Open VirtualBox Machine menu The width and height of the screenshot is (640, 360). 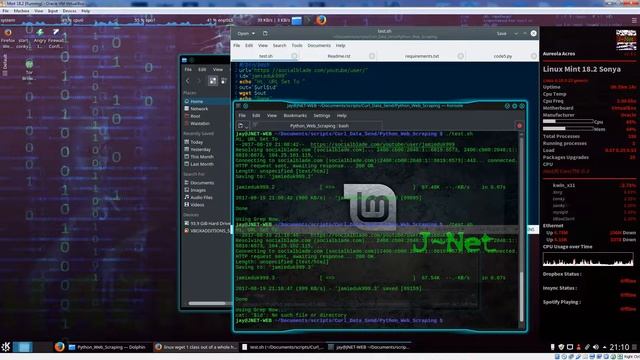click(x=22, y=11)
